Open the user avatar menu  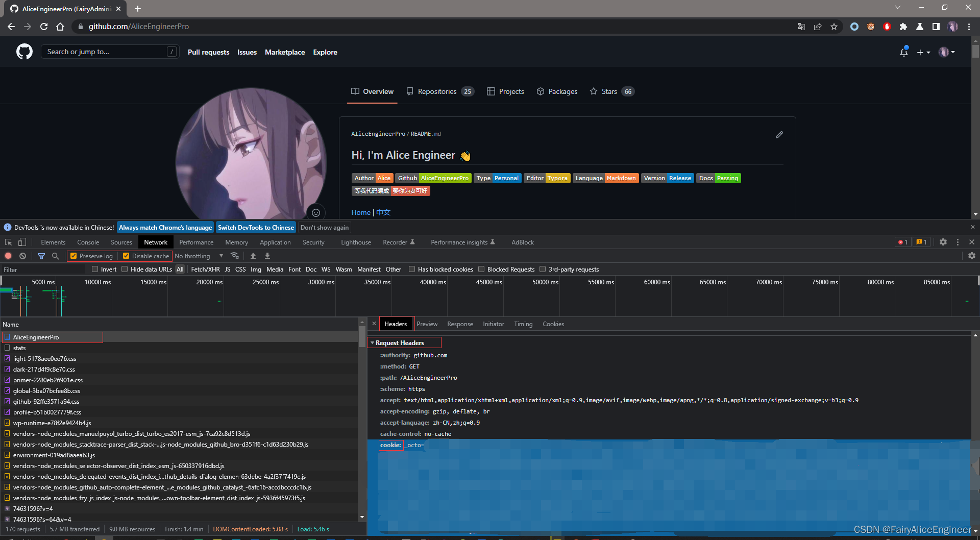pyautogui.click(x=946, y=52)
